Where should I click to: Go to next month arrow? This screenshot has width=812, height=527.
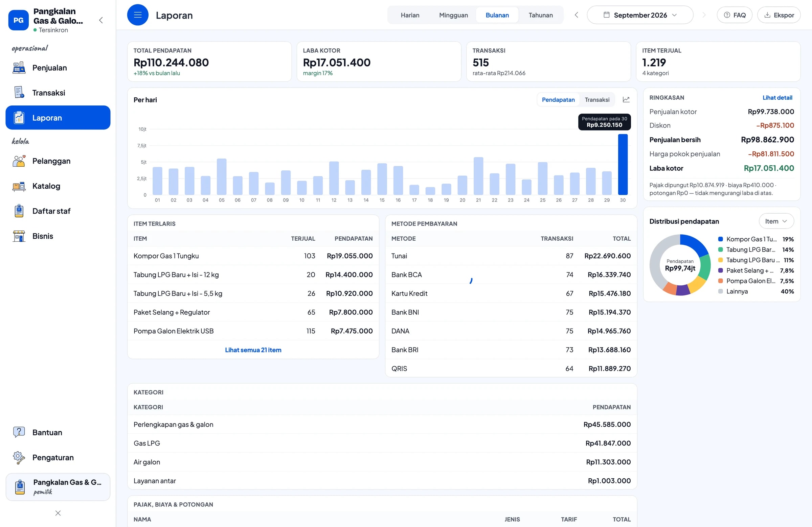tap(704, 15)
